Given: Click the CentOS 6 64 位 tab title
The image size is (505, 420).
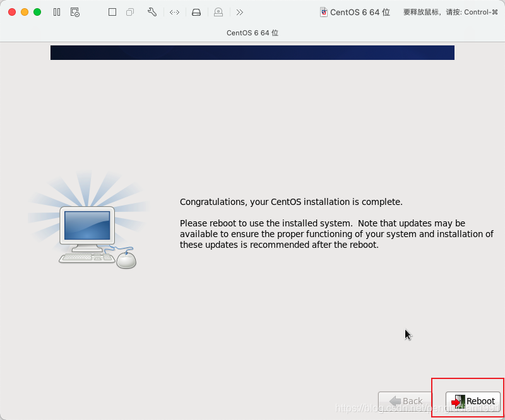Looking at the screenshot, I should (x=252, y=33).
